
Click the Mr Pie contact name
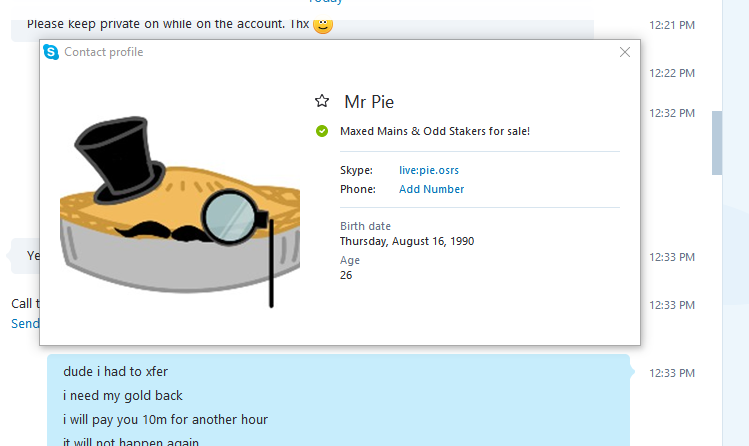[x=369, y=102]
